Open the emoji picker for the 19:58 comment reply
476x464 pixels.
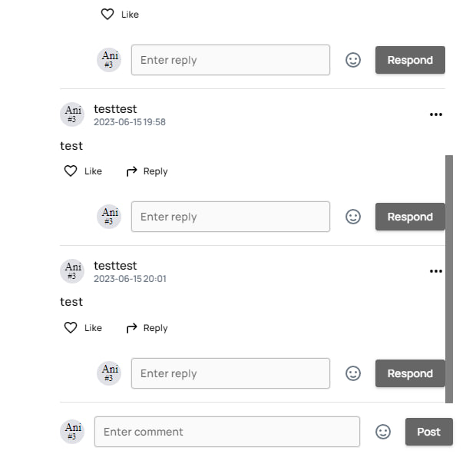tap(353, 217)
